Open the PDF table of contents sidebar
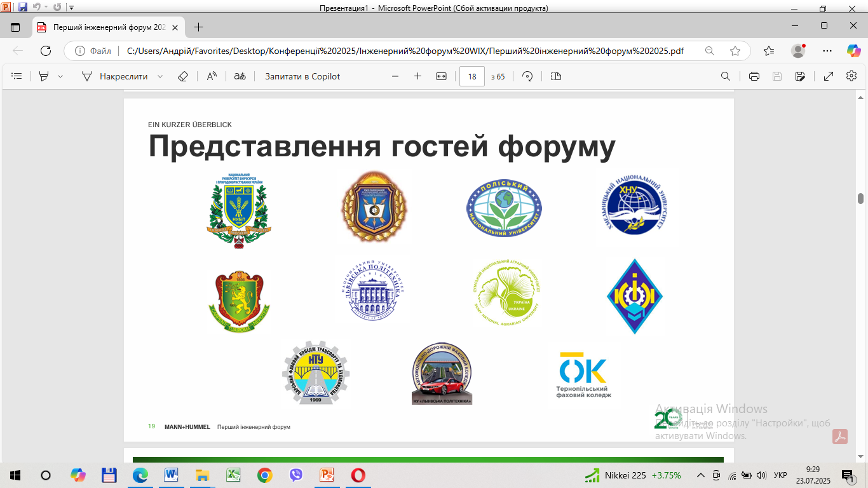The image size is (868, 488). coord(17,76)
